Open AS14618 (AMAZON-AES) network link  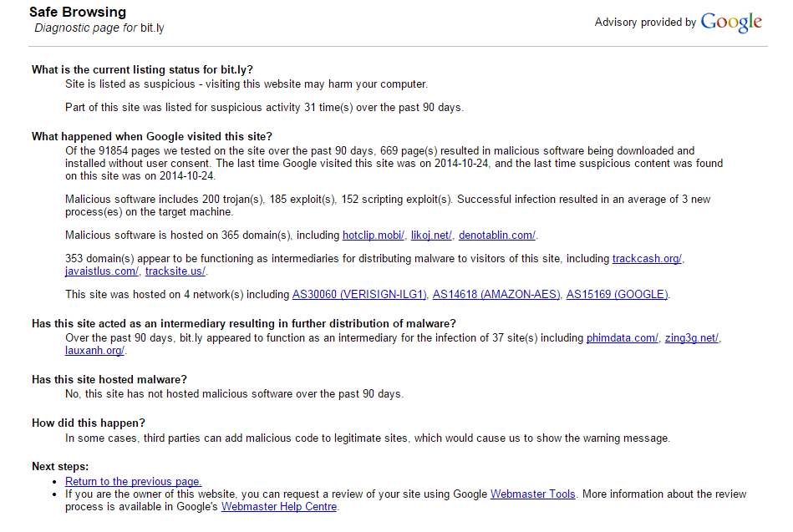point(496,294)
